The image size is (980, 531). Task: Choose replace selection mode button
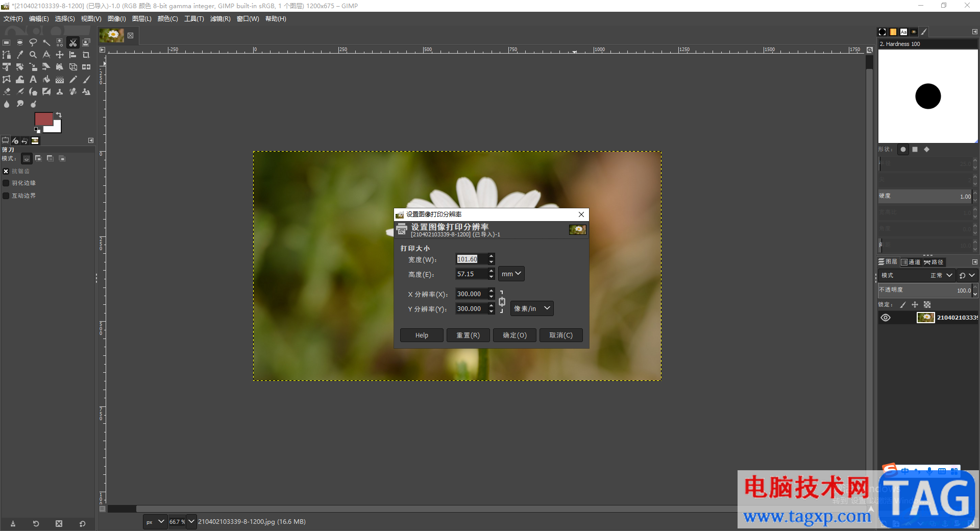(27, 159)
